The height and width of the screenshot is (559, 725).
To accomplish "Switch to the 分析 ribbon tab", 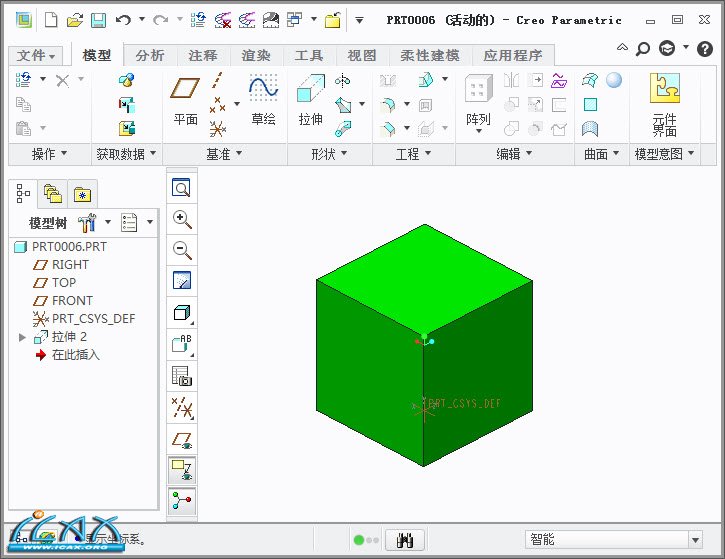I will point(150,56).
